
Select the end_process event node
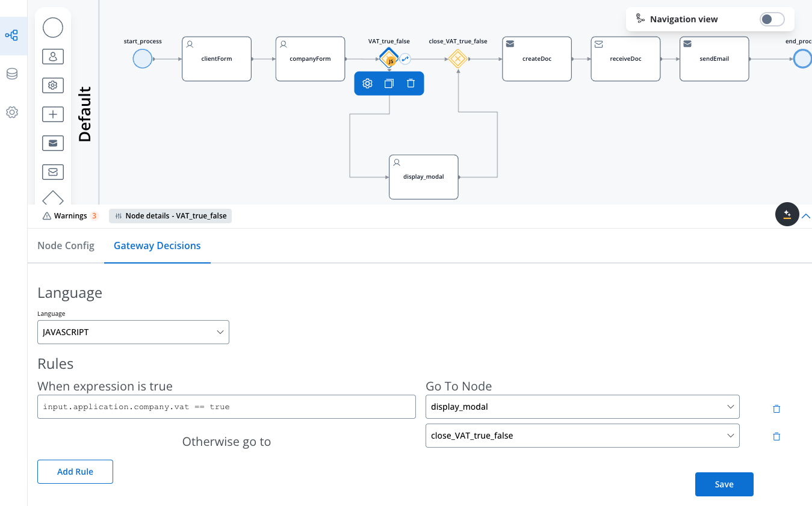(x=802, y=59)
